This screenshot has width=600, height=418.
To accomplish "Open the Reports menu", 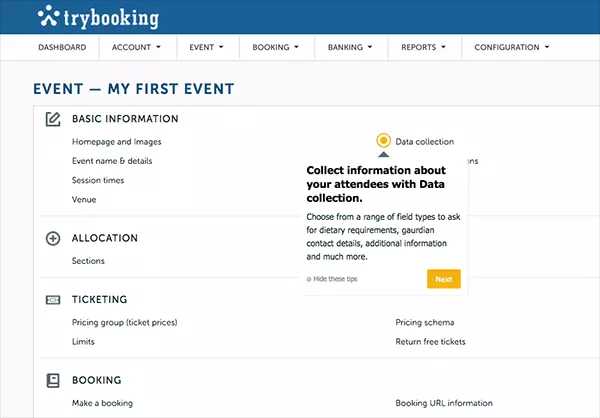I will tap(423, 47).
